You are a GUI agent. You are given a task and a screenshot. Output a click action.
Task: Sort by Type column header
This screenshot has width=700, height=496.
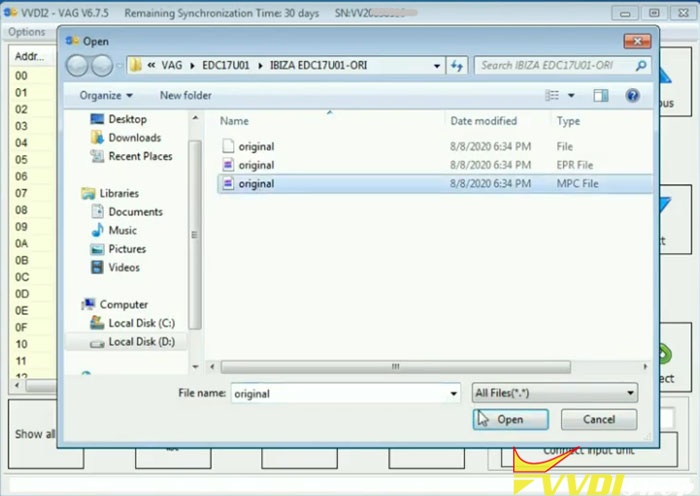click(568, 121)
